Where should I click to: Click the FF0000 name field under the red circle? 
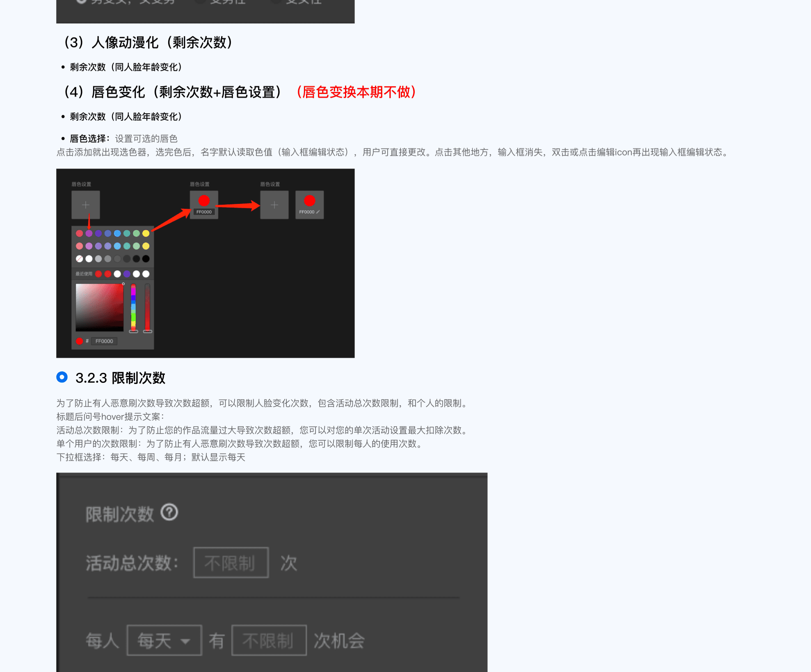coord(204,212)
